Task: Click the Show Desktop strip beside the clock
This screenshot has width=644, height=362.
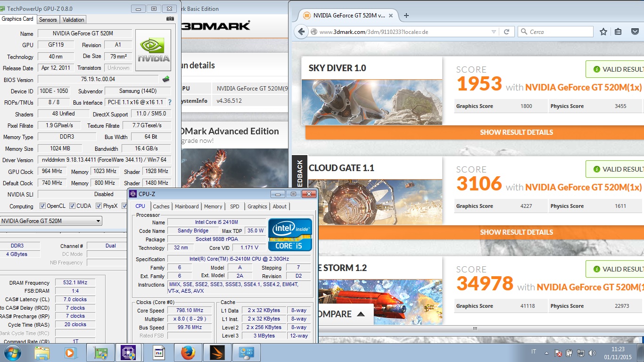Action: point(640,353)
